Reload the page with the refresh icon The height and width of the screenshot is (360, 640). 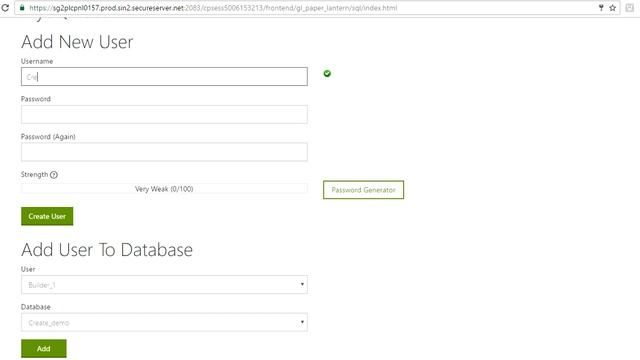[x=5, y=7]
